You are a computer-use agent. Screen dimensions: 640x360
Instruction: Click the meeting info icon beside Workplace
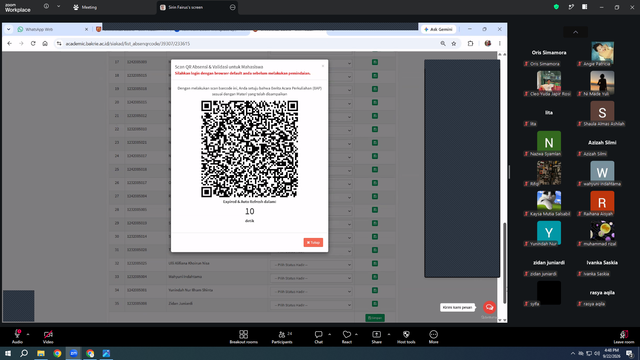coord(46,7)
